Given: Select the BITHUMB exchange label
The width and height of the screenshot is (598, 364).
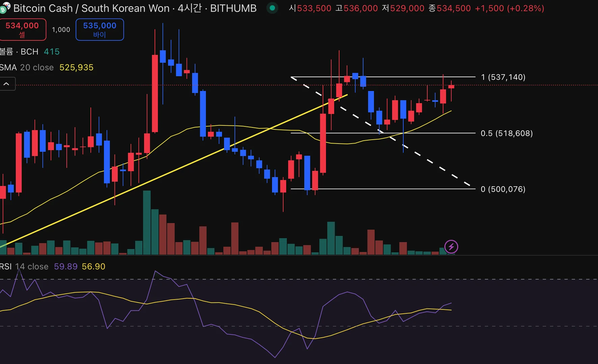Looking at the screenshot, I should [233, 8].
